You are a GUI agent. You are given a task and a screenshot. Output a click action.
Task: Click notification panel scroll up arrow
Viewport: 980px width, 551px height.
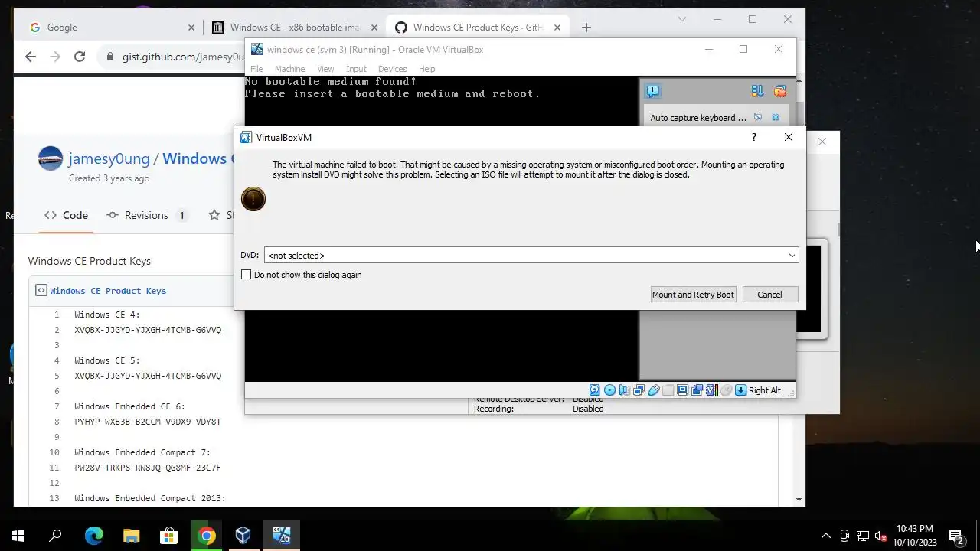(799, 80)
